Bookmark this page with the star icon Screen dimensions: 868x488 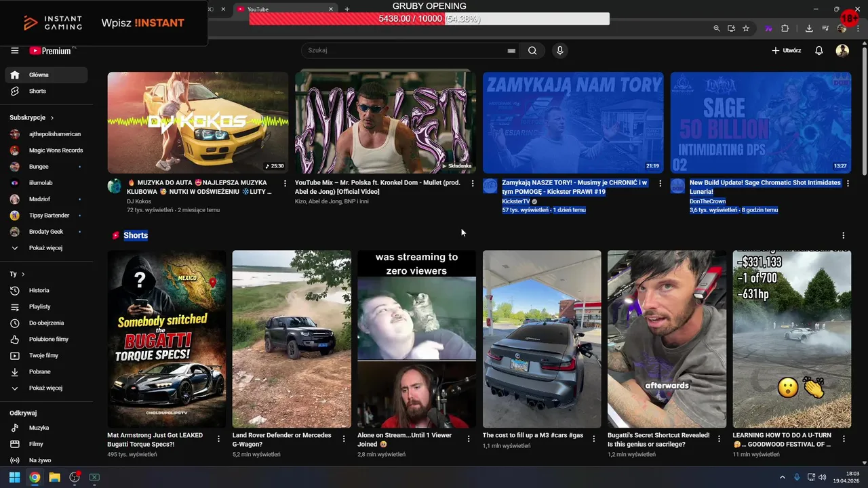[x=746, y=28]
